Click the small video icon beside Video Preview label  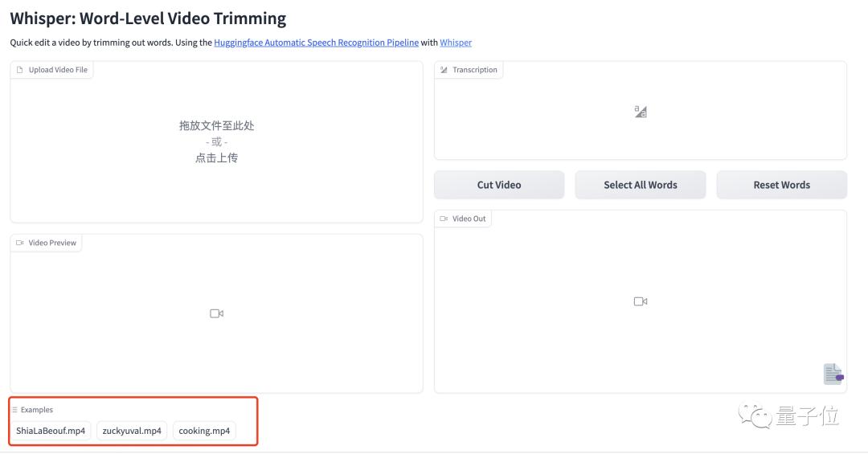[x=20, y=243]
